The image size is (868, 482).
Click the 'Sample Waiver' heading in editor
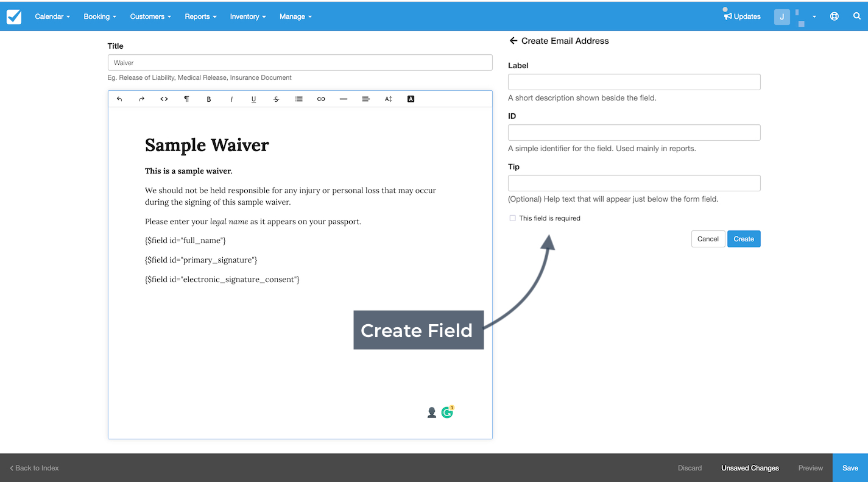(x=207, y=145)
